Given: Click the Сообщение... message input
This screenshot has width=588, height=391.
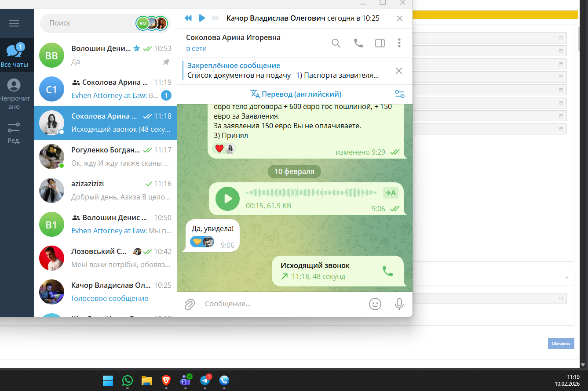Looking at the screenshot, I should (x=284, y=304).
